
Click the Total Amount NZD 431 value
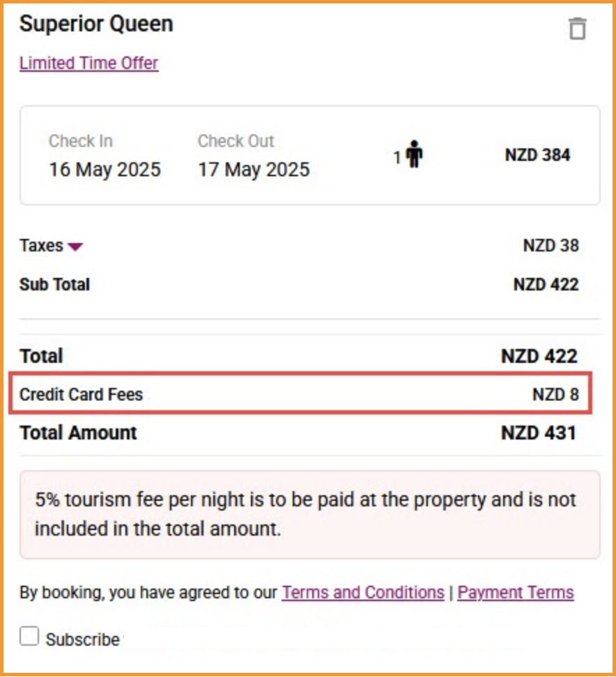pyautogui.click(x=539, y=433)
